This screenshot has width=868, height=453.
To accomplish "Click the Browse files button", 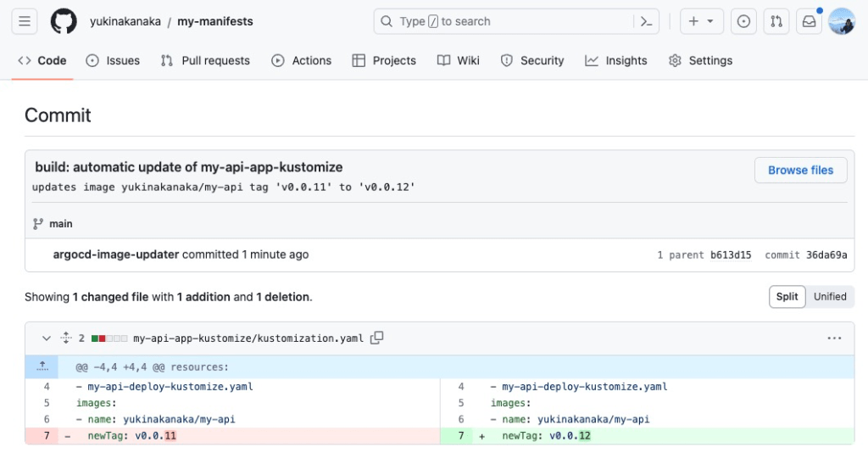I will click(800, 170).
